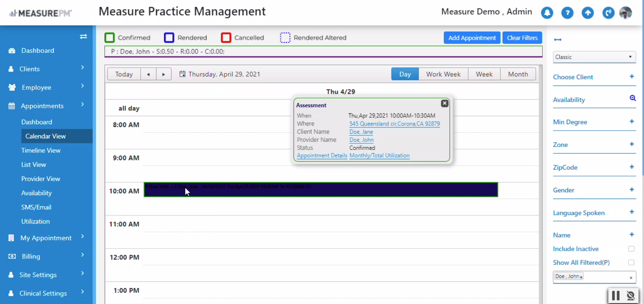Toggle the Confirmed legend filter box
This screenshot has height=304, width=644.
(110, 38)
